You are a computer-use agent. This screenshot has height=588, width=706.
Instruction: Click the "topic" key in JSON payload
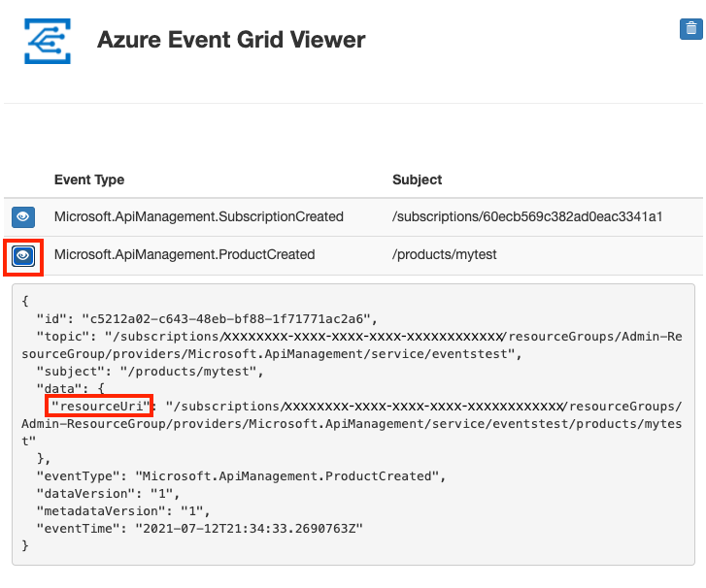pyautogui.click(x=67, y=337)
